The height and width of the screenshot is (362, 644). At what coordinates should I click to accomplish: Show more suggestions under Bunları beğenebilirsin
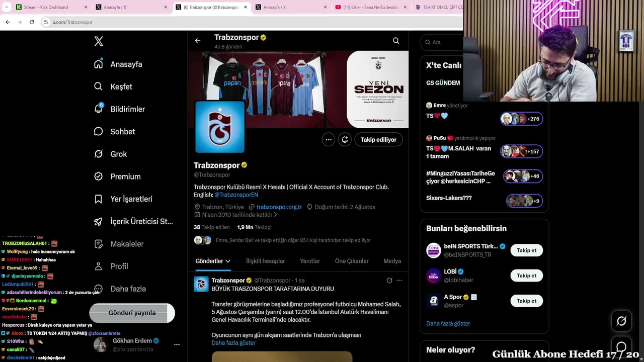coord(448,323)
